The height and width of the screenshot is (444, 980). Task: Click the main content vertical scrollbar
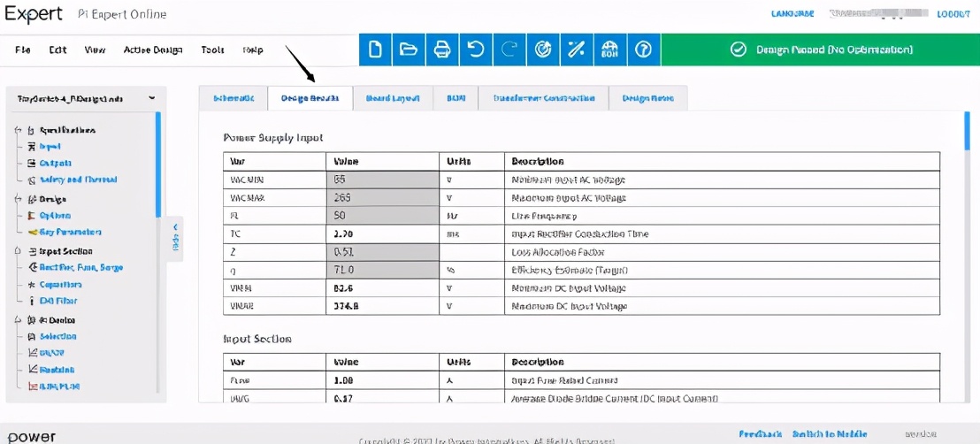[967, 131]
